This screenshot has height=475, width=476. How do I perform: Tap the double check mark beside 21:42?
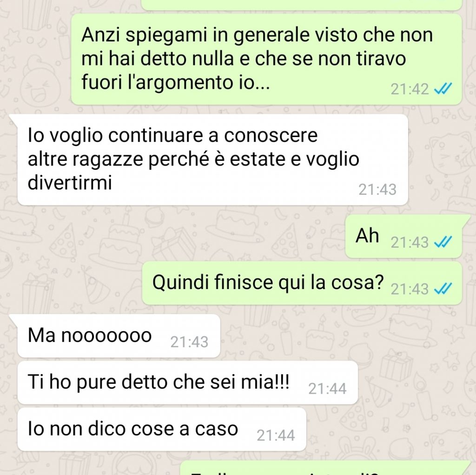[443, 89]
